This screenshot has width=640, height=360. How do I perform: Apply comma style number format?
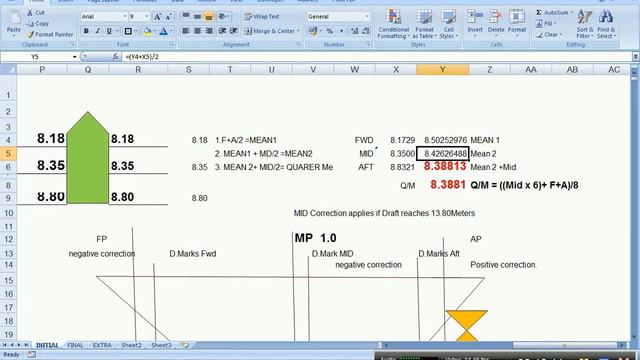[341, 31]
